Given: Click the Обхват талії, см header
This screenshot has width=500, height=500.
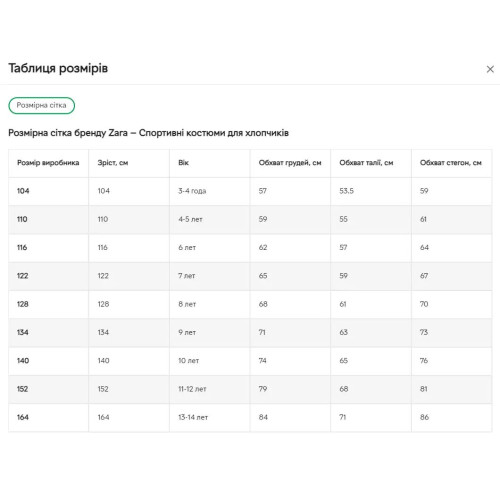Looking at the screenshot, I should [x=366, y=163].
